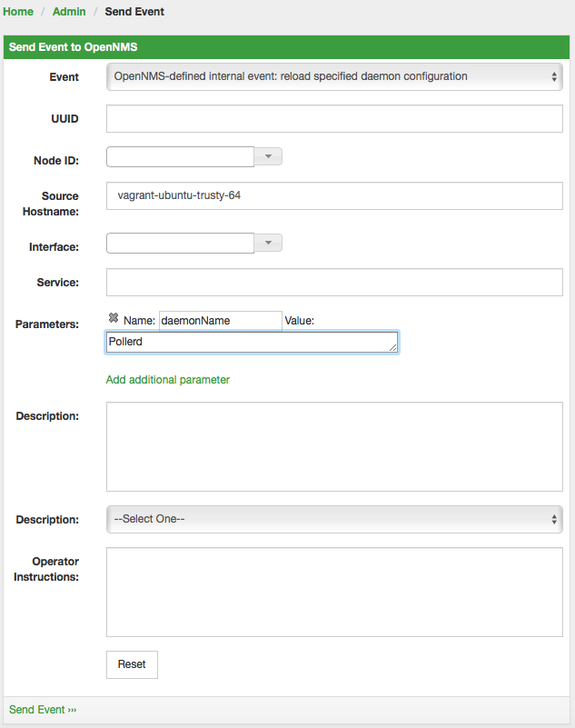This screenshot has width=575, height=728.
Task: Click into the Node ID input box
Action: pos(180,157)
